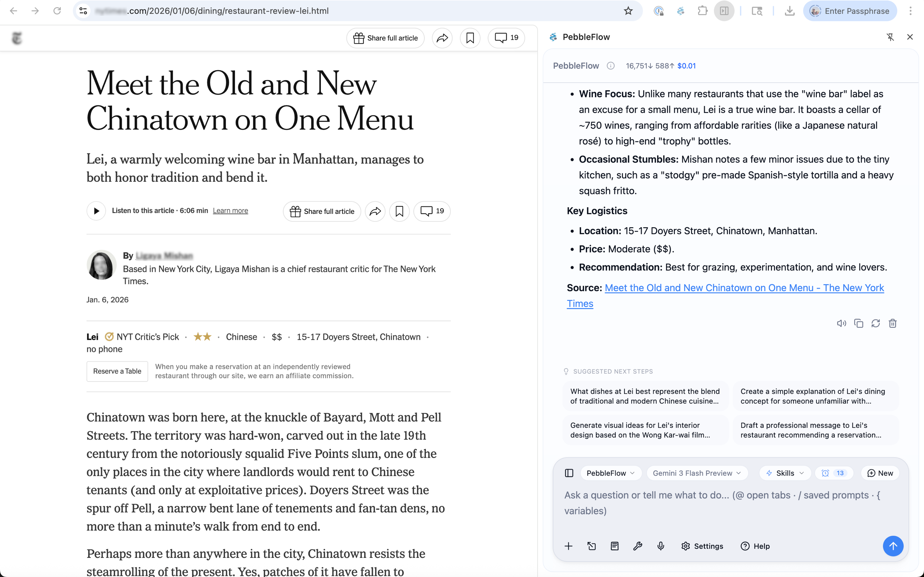Add an attachment with the plus icon
Viewport: 924px width, 577px height.
[568, 546]
